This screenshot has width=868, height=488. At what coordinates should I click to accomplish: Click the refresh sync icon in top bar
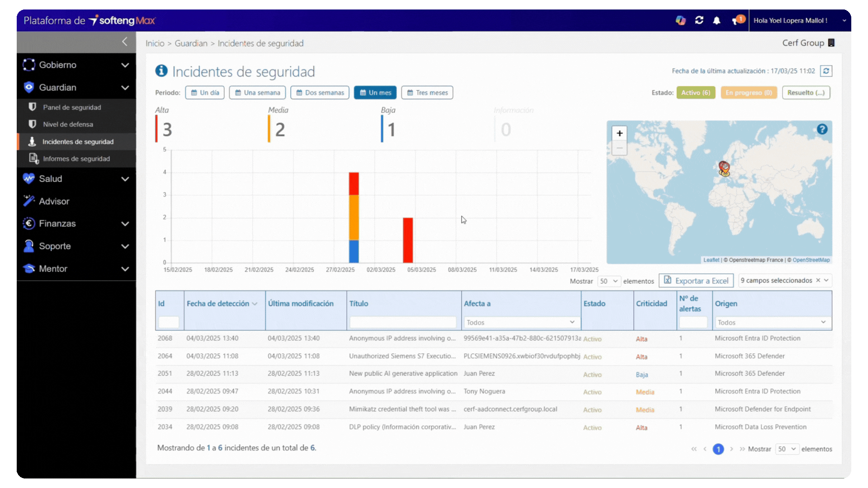pos(699,20)
